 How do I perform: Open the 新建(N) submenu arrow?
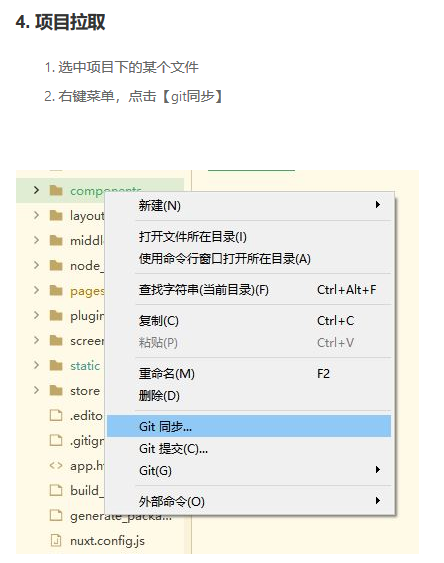pyautogui.click(x=378, y=205)
